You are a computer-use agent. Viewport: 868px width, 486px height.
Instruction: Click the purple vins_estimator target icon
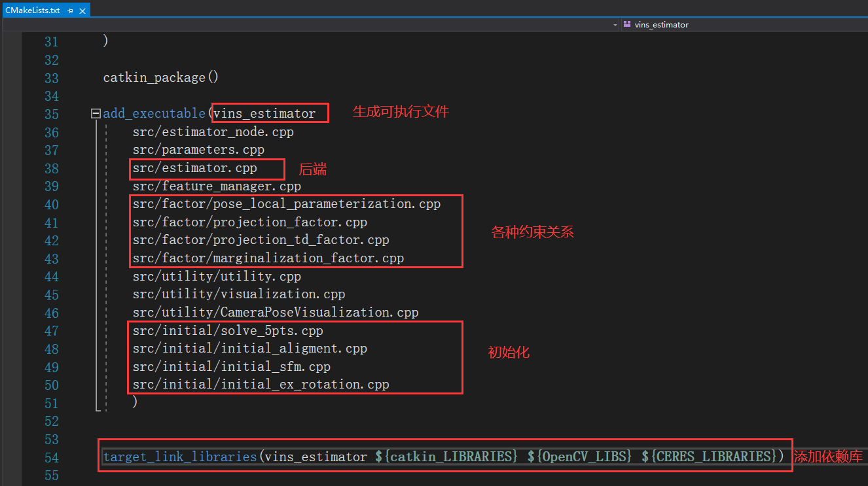(x=627, y=24)
